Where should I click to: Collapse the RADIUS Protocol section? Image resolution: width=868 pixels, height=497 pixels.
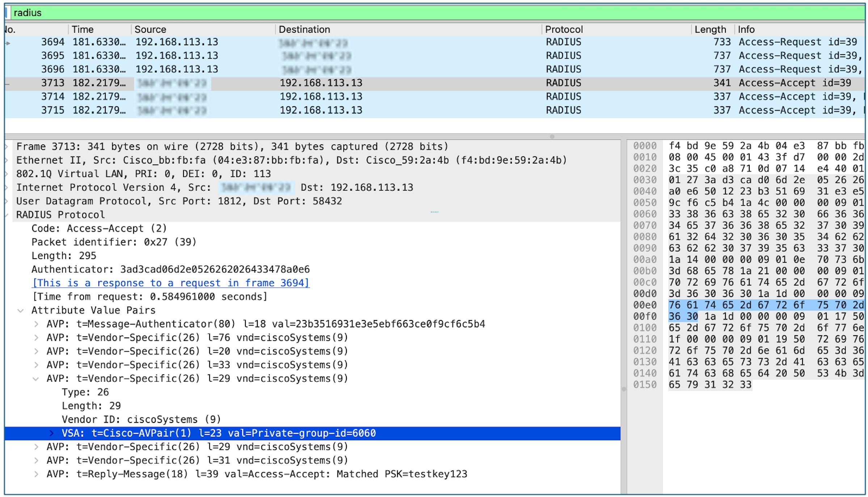7,214
